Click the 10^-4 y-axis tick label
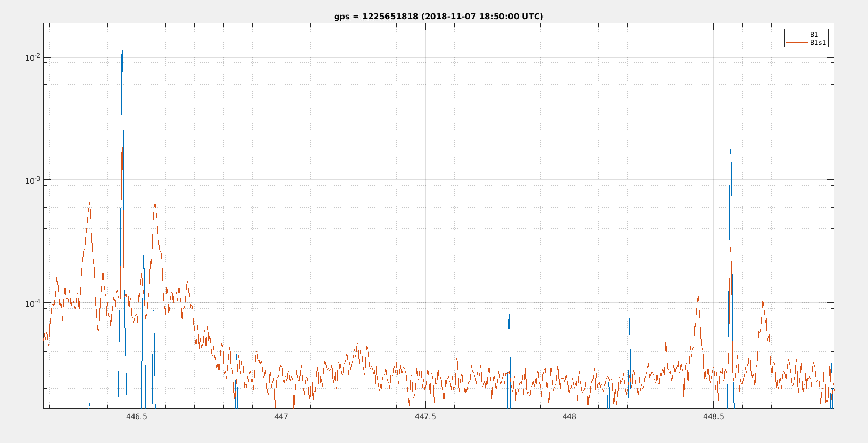Screen dimensions: 868x443 (x=32, y=303)
